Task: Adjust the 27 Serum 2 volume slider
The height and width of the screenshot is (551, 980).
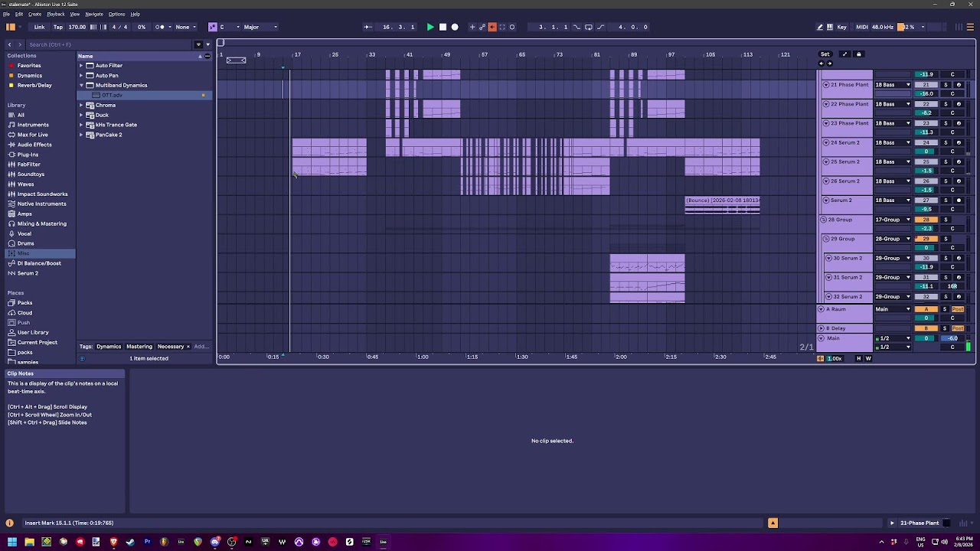Action: point(926,209)
